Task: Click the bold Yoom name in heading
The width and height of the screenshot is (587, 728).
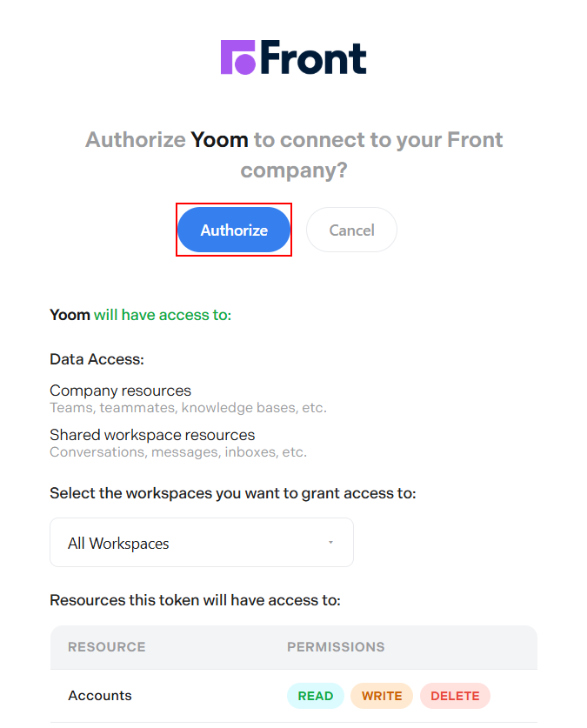Action: pyautogui.click(x=219, y=139)
